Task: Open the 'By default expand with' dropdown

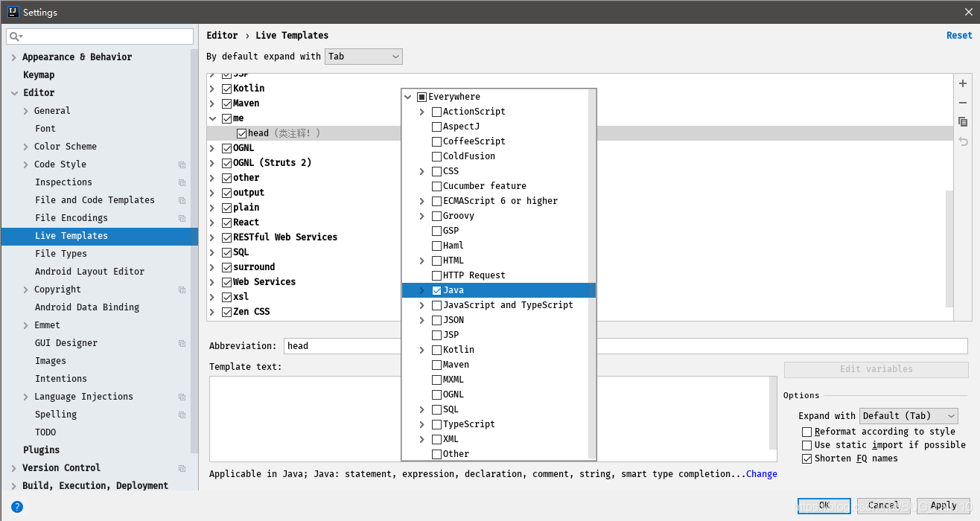Action: [x=363, y=56]
